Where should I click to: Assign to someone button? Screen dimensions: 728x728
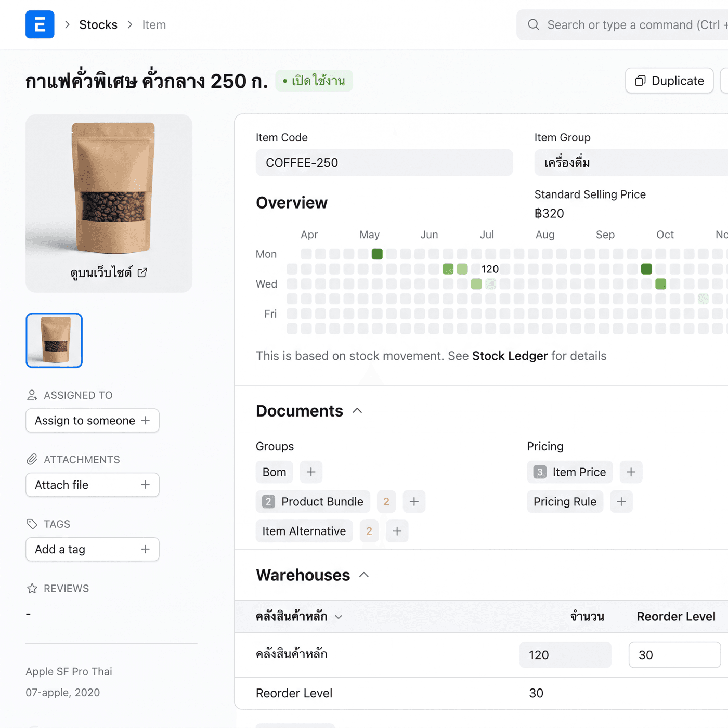click(x=93, y=420)
